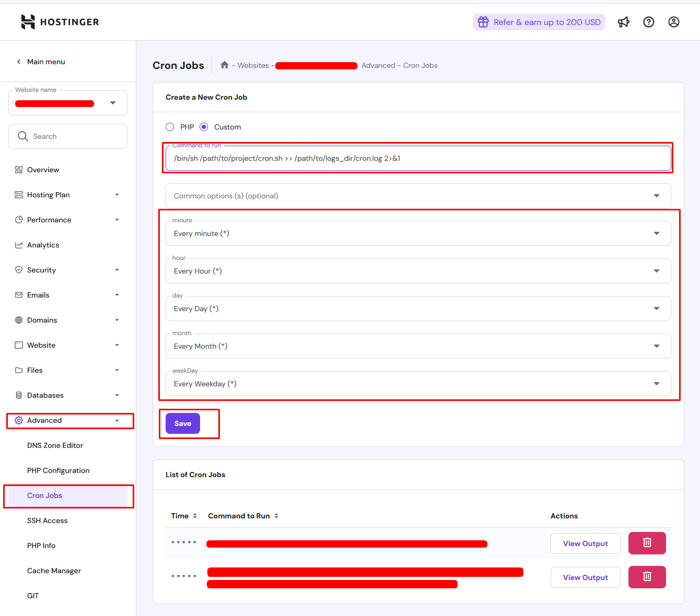
Task: Expand the Common options dropdown
Action: click(418, 196)
